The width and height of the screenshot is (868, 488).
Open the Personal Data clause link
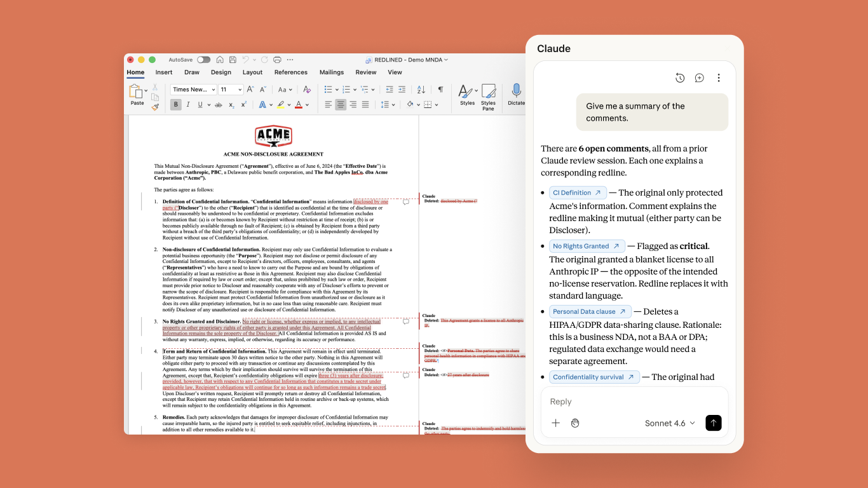click(x=590, y=311)
